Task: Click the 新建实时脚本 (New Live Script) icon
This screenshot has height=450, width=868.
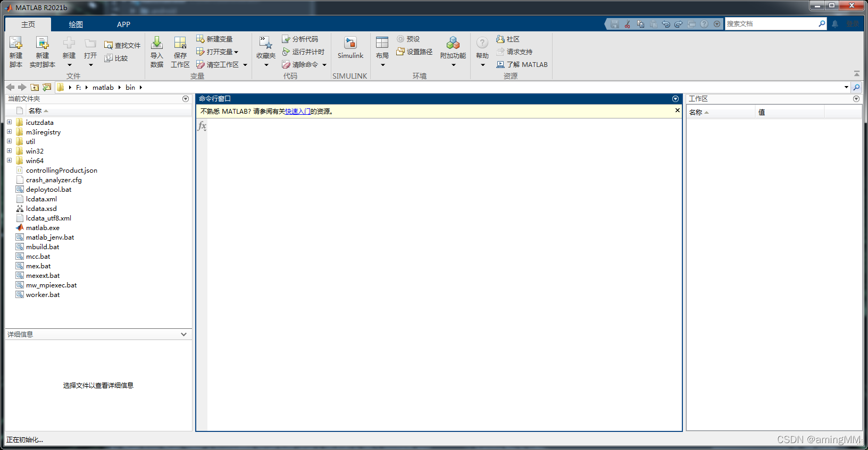Action: click(x=42, y=44)
